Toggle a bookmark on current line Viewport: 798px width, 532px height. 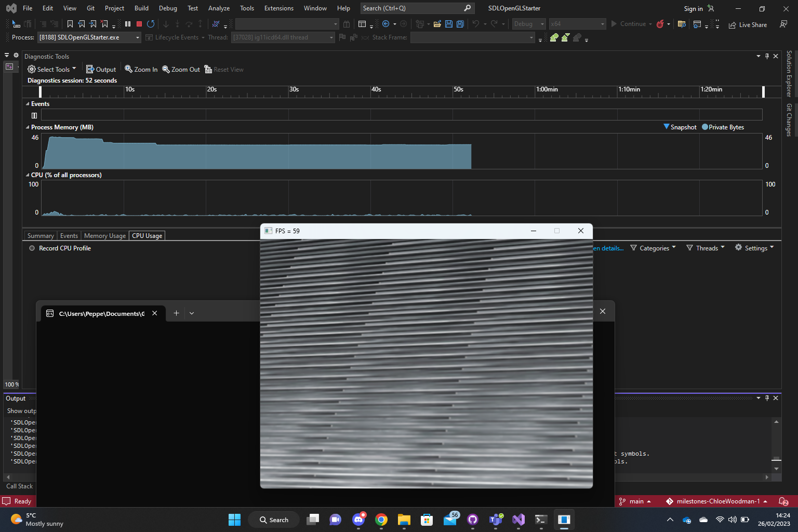click(x=70, y=24)
